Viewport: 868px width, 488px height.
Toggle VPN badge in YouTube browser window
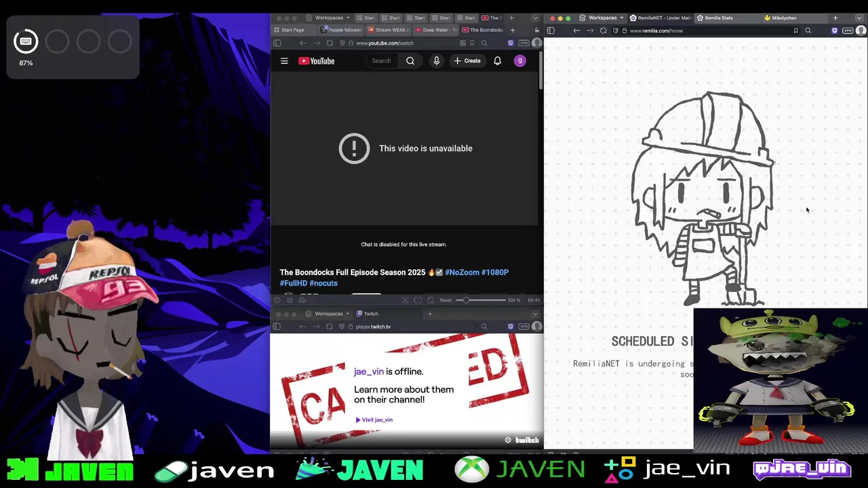coord(524,43)
